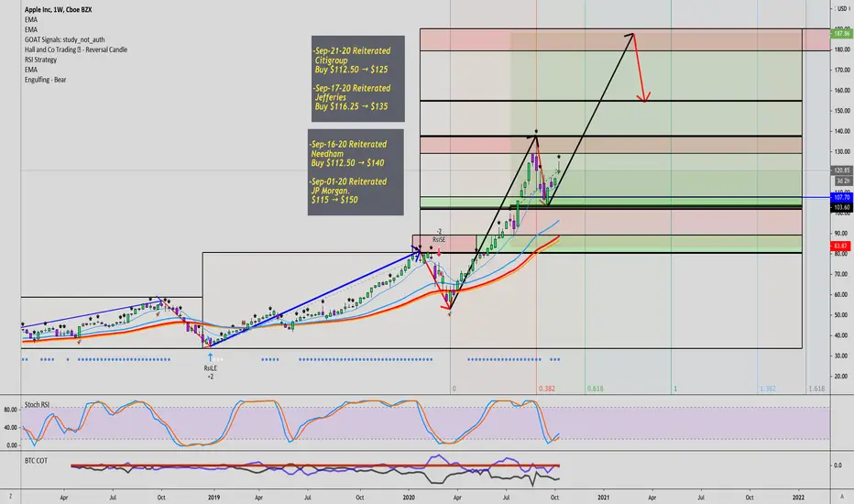The height and width of the screenshot is (504, 854).
Task: Click 50.00 on the price axis
Action: (x=842, y=315)
